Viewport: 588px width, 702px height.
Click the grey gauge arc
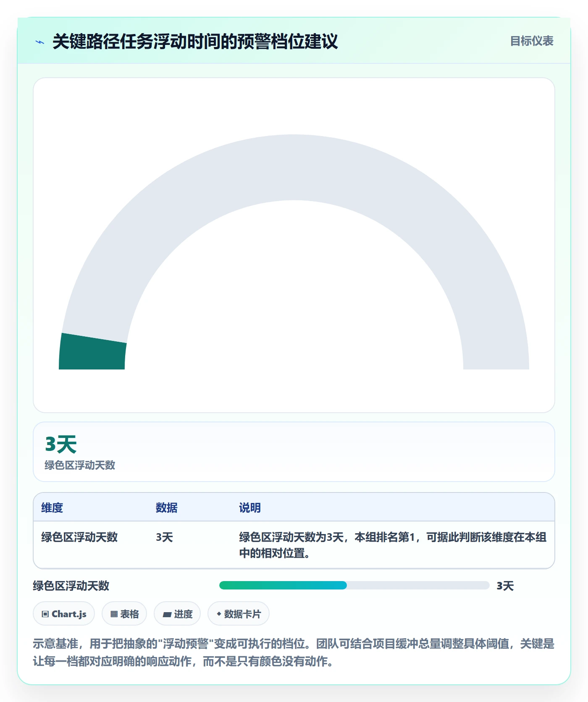[294, 168]
